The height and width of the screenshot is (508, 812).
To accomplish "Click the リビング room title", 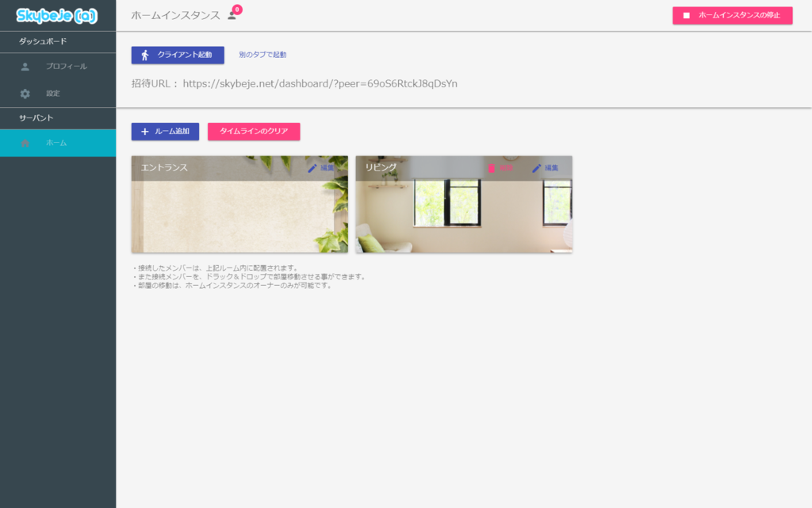I will coord(381,167).
